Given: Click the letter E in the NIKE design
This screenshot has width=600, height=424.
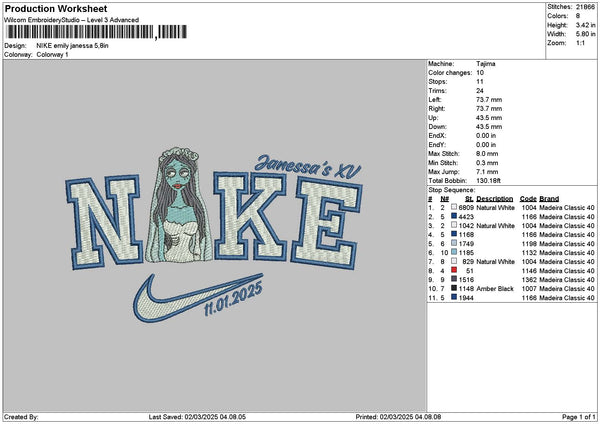Looking at the screenshot, I should (x=326, y=223).
